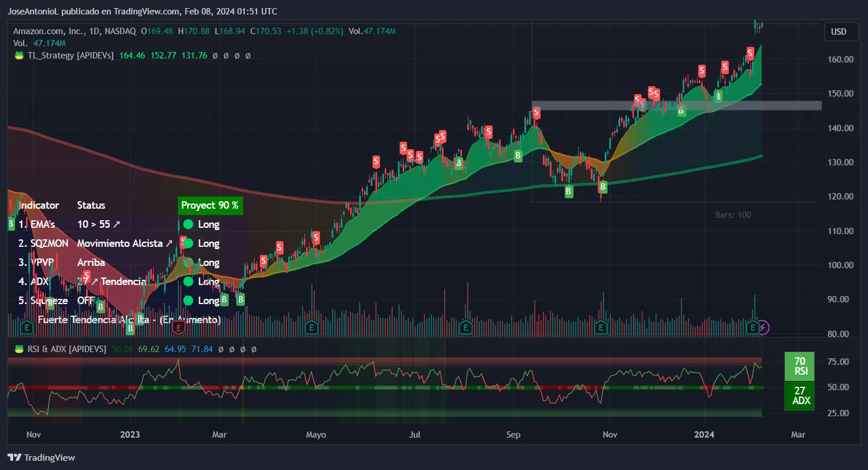The image size is (868, 470).
Task: Click the red earnings E marker
Action: [x=179, y=328]
